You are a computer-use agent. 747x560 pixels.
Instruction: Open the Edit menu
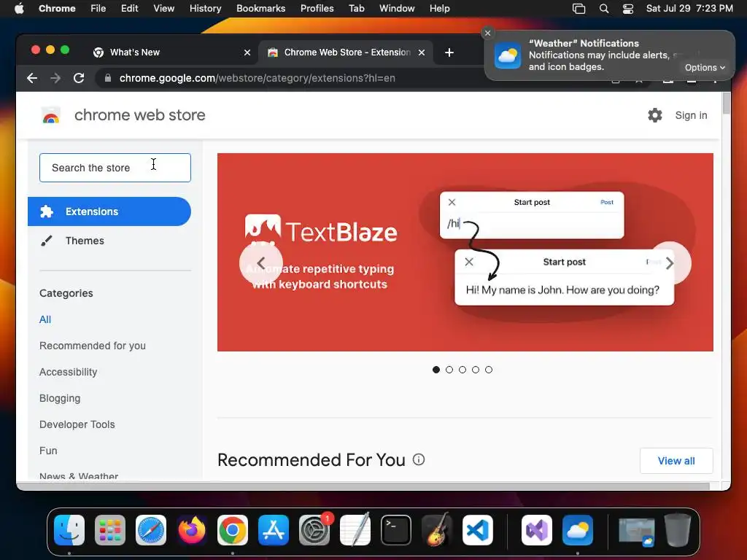[129, 9]
